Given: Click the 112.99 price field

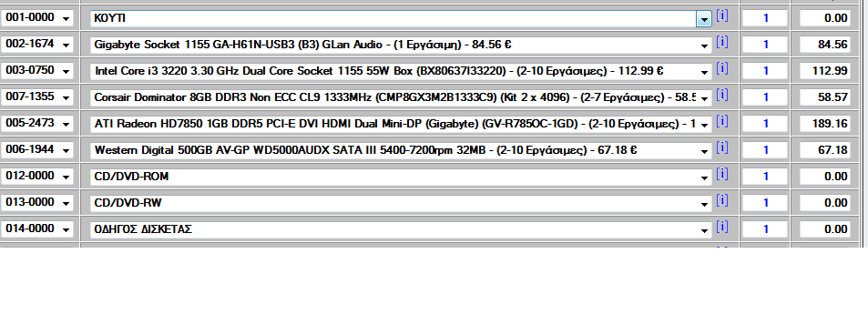Looking at the screenshot, I should point(825,71).
